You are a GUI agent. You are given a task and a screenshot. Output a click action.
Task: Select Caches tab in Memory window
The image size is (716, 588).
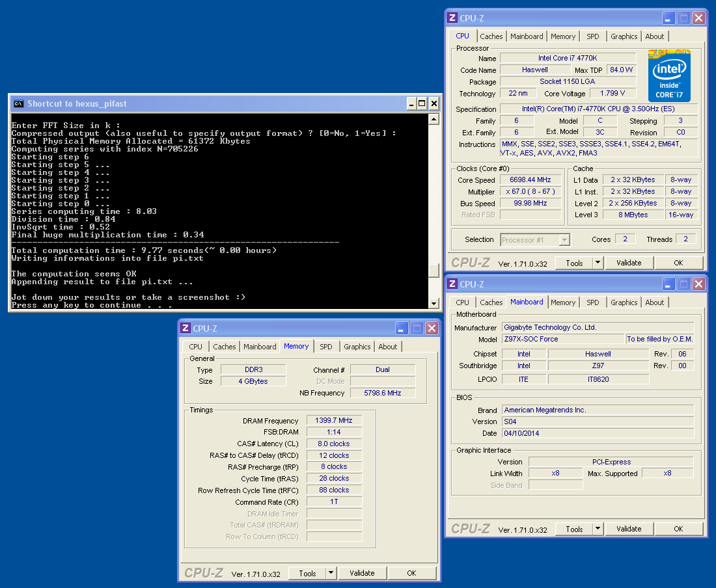click(224, 347)
